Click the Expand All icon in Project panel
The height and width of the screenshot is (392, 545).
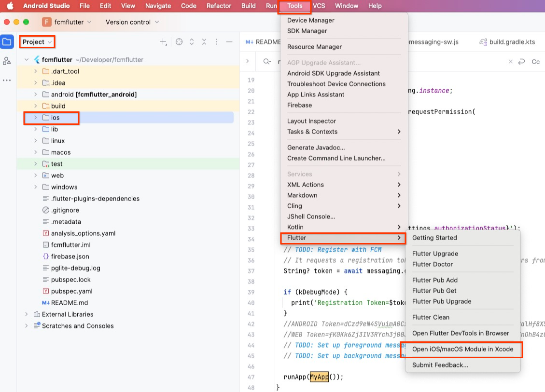pyautogui.click(x=192, y=42)
